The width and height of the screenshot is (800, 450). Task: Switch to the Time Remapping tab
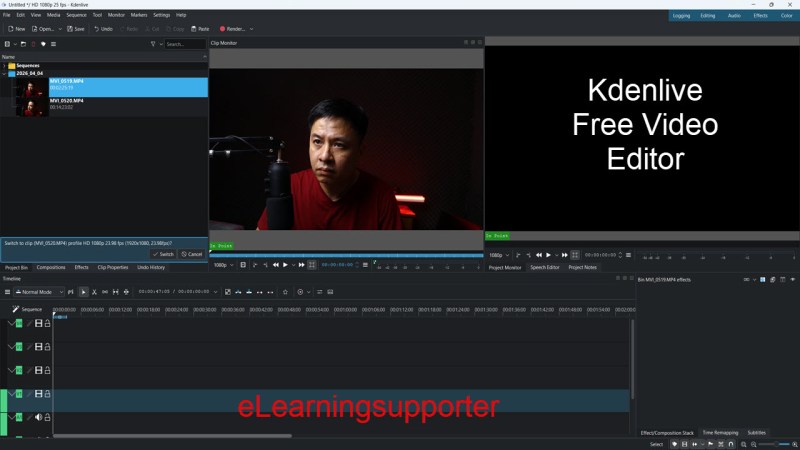click(720, 433)
